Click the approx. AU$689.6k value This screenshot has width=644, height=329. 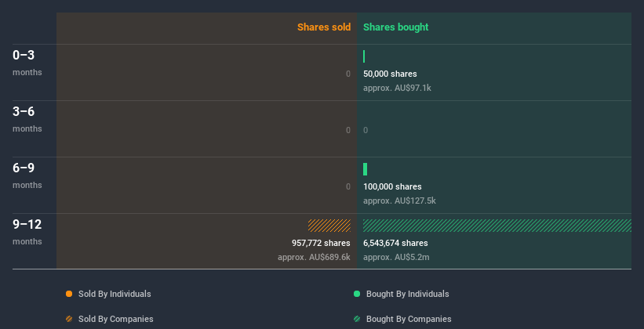pyautogui.click(x=315, y=257)
